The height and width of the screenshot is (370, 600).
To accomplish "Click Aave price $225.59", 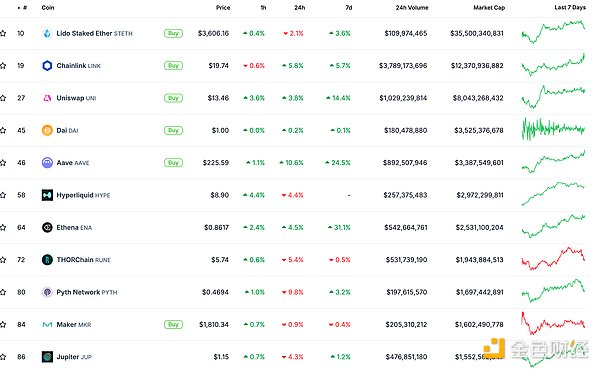I will [216, 163].
